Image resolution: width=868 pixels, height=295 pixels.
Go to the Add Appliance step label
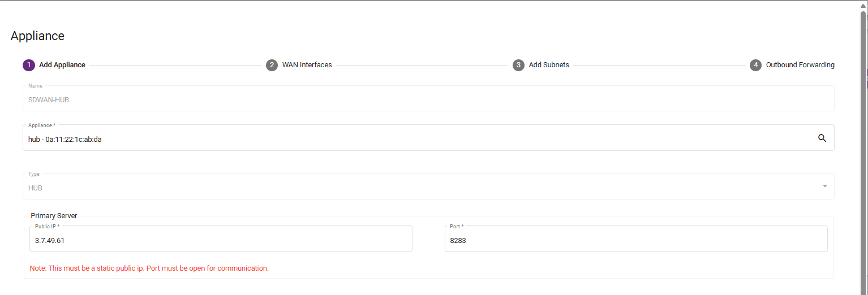(x=62, y=65)
